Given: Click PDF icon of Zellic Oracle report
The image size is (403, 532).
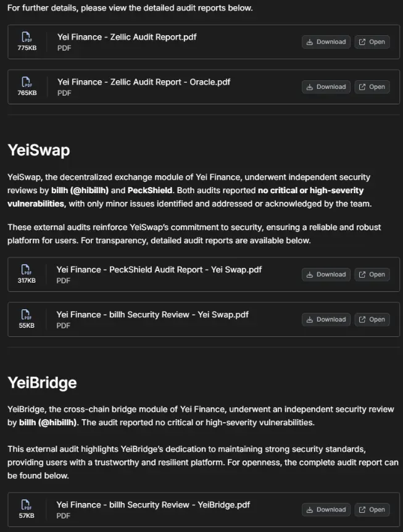Looking at the screenshot, I should click(x=27, y=82).
